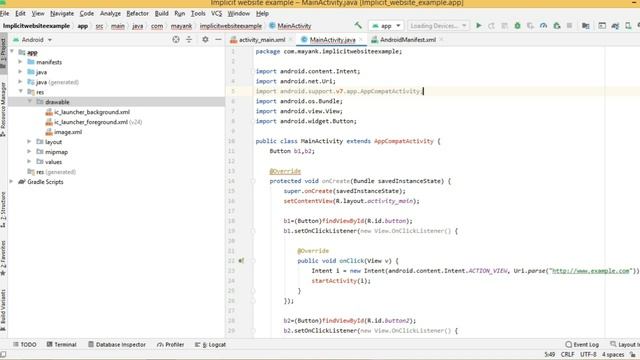
Task: Open the File menu
Action: pos(4,13)
